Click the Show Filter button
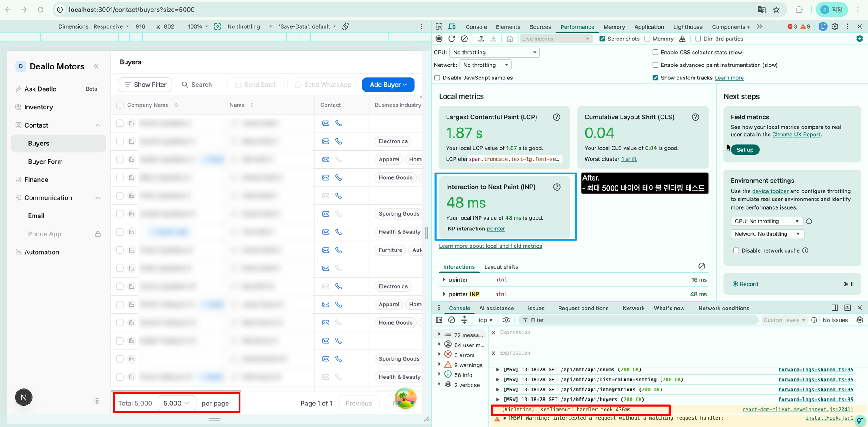868x427 pixels. [145, 85]
